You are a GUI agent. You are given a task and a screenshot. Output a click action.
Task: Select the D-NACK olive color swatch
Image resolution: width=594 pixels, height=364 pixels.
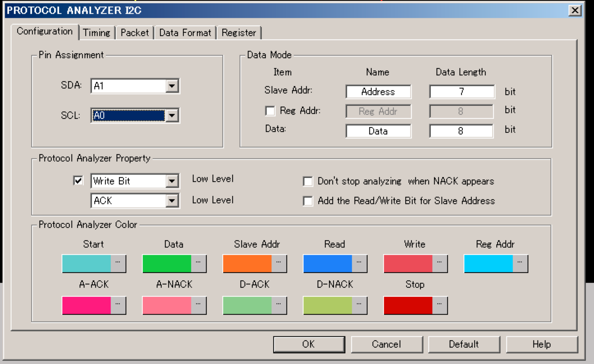pos(327,305)
